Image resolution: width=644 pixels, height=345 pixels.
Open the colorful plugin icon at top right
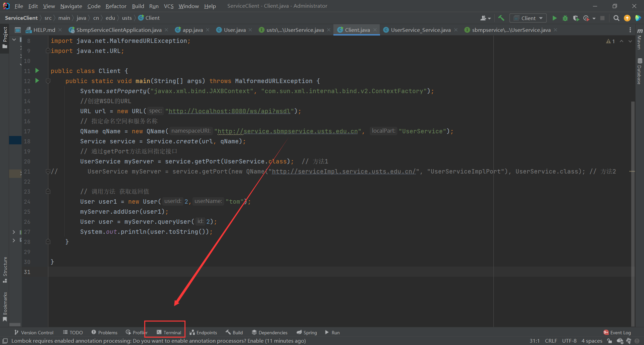click(x=638, y=18)
